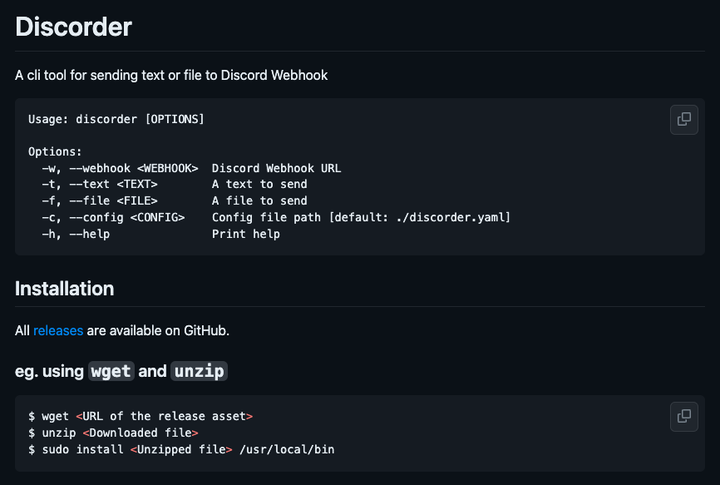720x485 pixels.
Task: Click the wget inline code in heading
Action: click(111, 371)
